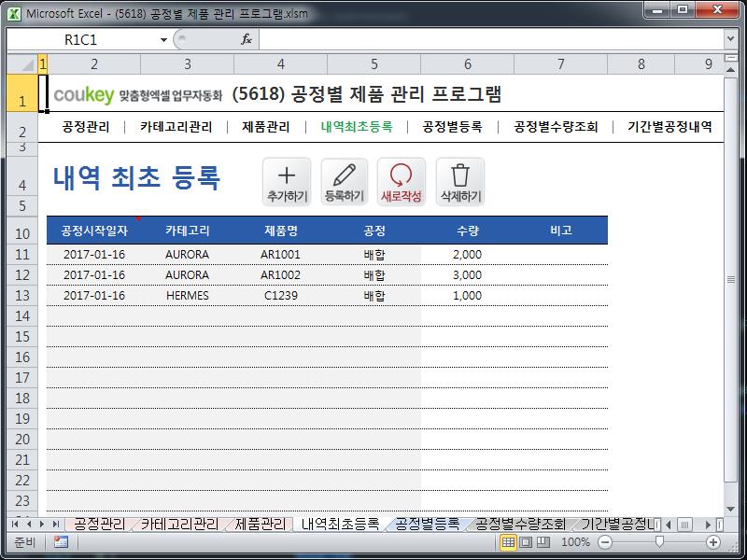The image size is (747, 560).
Task: Open 제품관리 navigation menu item
Action: coord(266,127)
